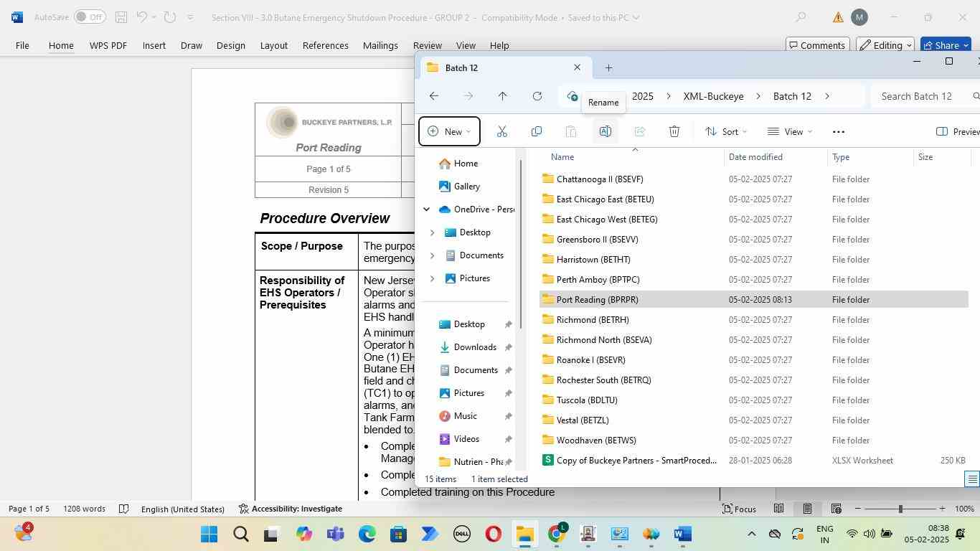Screen dimensions: 980x551
Task: Open the View dropdown in Explorer
Action: pyautogui.click(x=790, y=131)
